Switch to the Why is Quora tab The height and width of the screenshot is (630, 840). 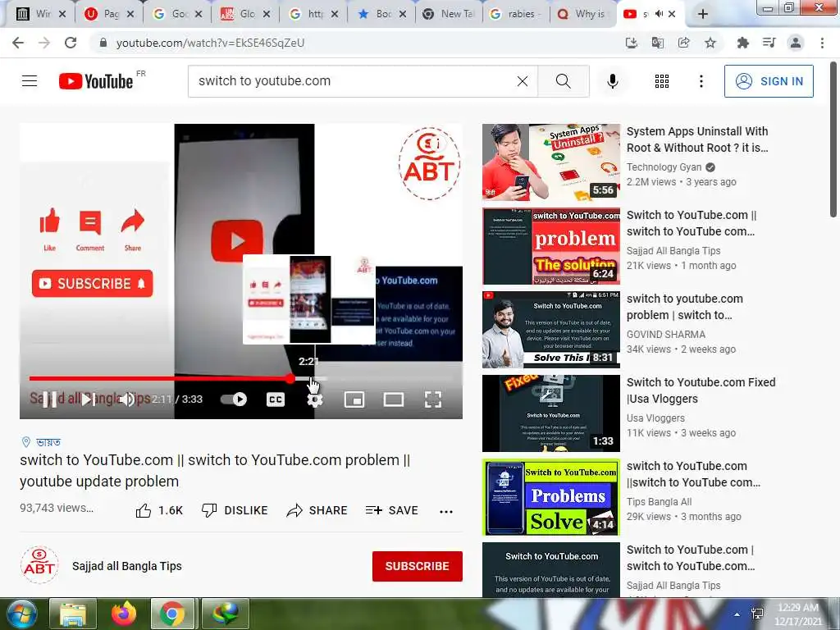click(x=582, y=14)
